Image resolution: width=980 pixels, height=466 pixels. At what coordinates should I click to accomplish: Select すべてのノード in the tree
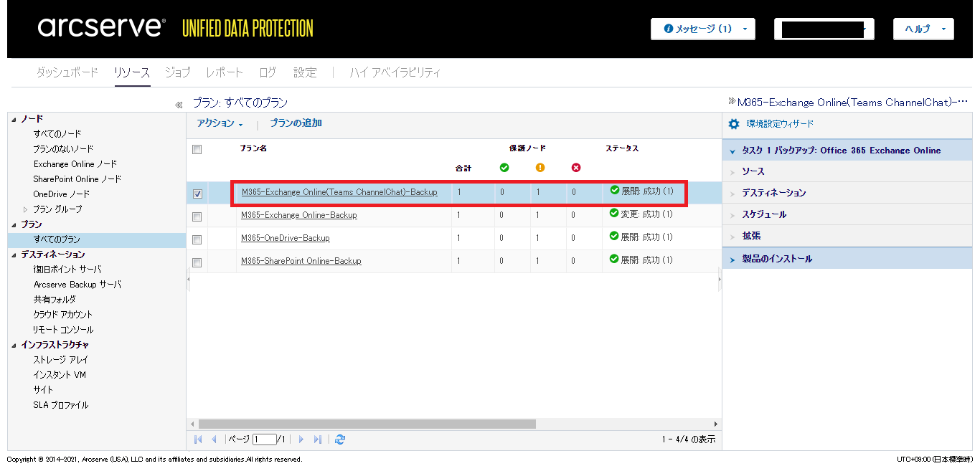pos(57,134)
